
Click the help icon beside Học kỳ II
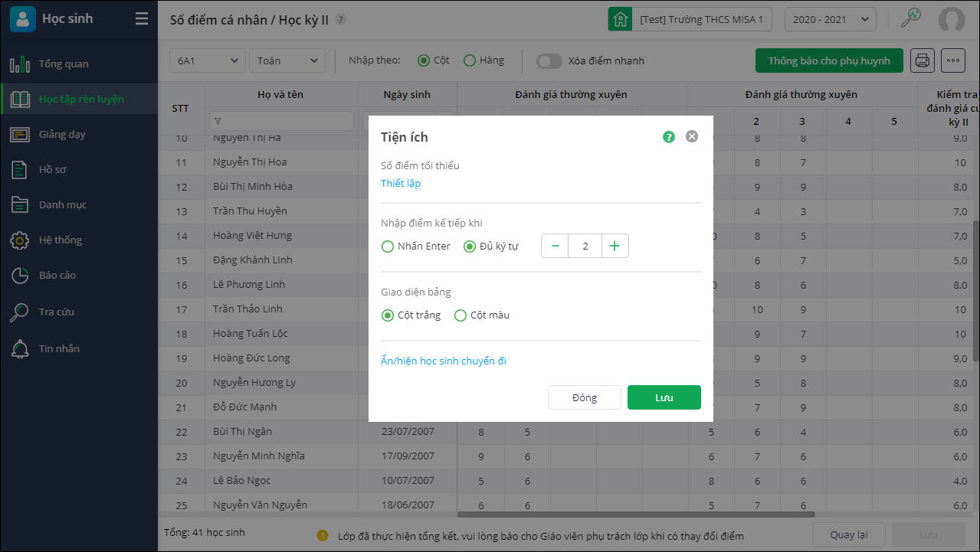[x=341, y=20]
